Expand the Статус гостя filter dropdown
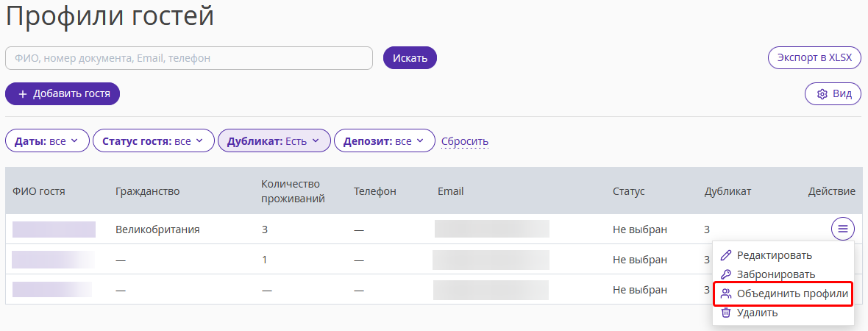Viewport: 868px width, 331px height. coord(153,140)
